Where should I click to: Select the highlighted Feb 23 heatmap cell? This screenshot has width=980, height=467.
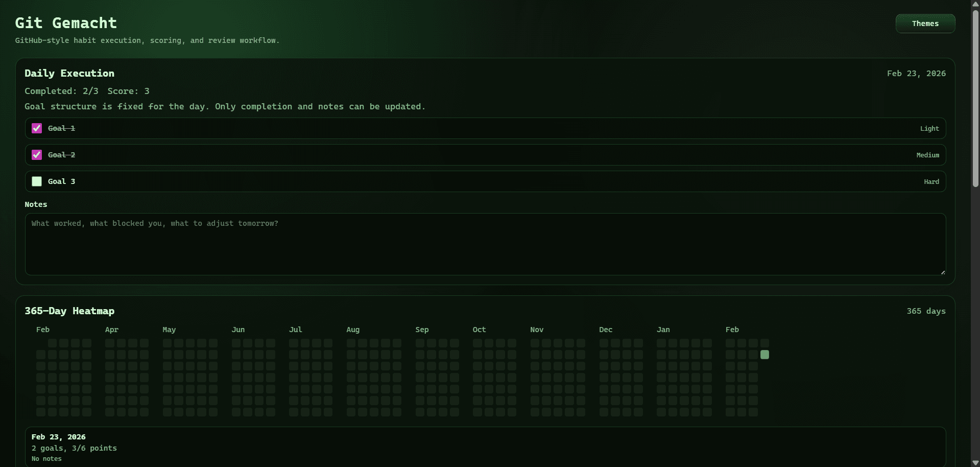(x=764, y=354)
